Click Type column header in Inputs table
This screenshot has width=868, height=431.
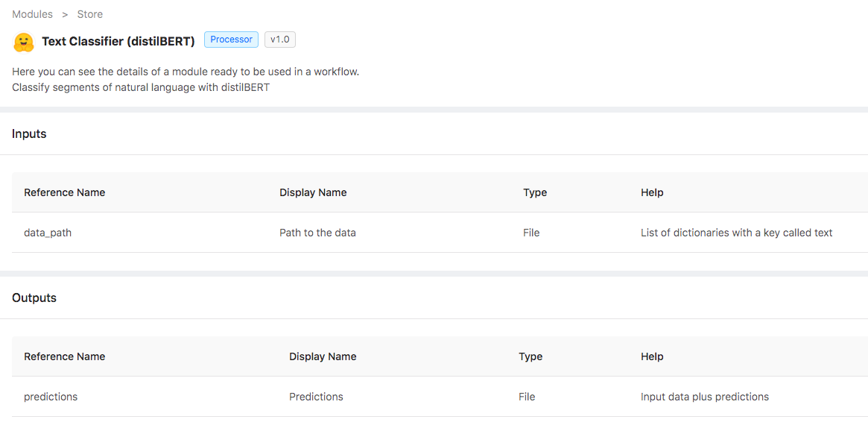click(x=535, y=192)
